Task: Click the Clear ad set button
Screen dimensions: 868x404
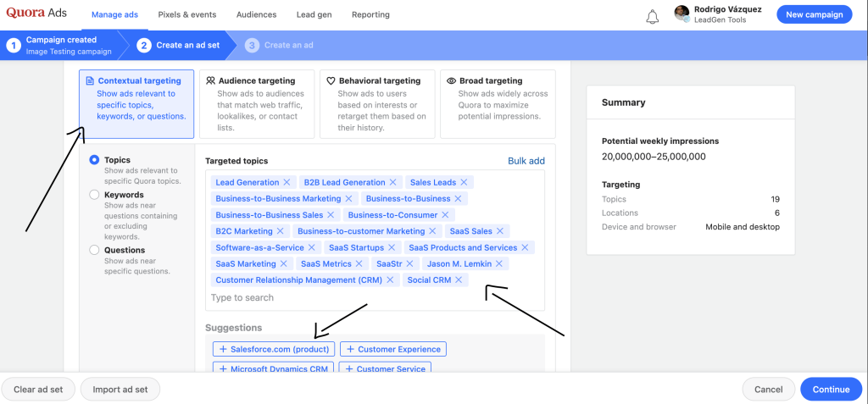Action: point(38,389)
